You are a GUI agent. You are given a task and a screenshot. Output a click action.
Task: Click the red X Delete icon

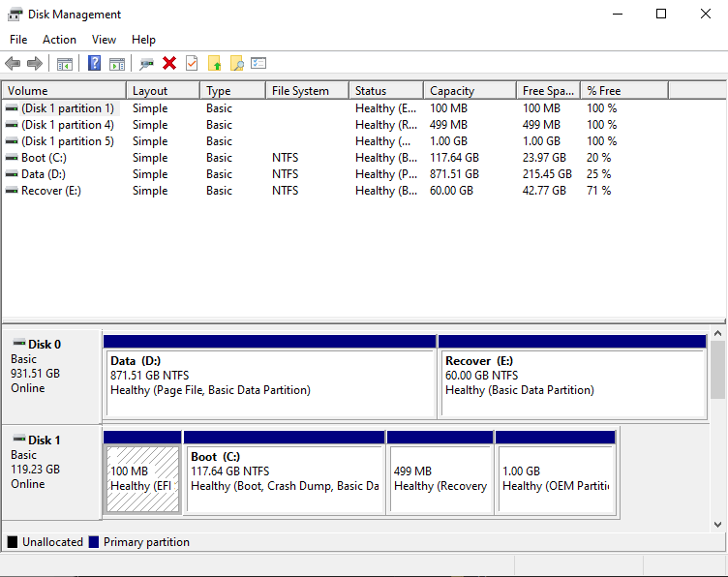(169, 63)
